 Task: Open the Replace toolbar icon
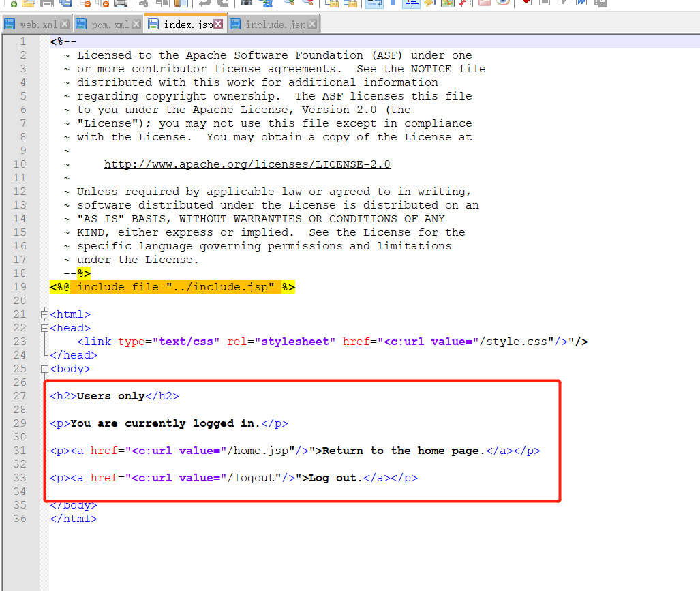pyautogui.click(x=267, y=3)
